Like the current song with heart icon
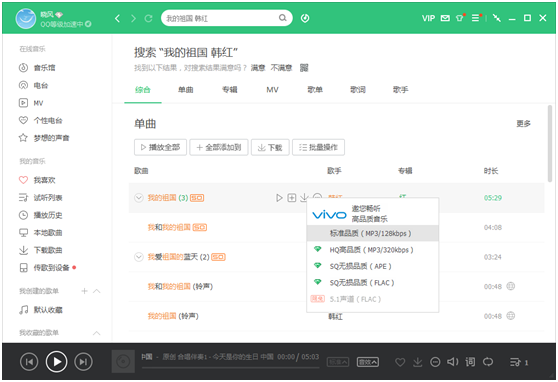The height and width of the screenshot is (382, 558). coord(400,362)
